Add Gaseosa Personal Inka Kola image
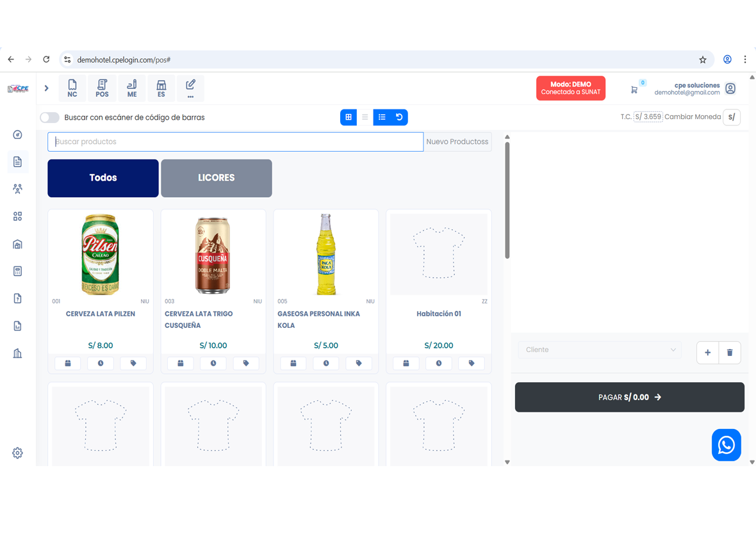The height and width of the screenshot is (534, 756). (x=326, y=254)
